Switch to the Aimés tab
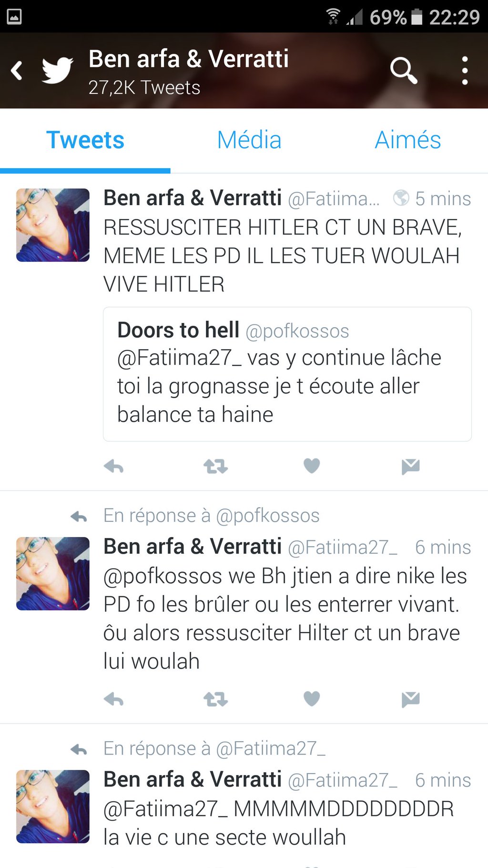This screenshot has width=488, height=868. [408, 140]
